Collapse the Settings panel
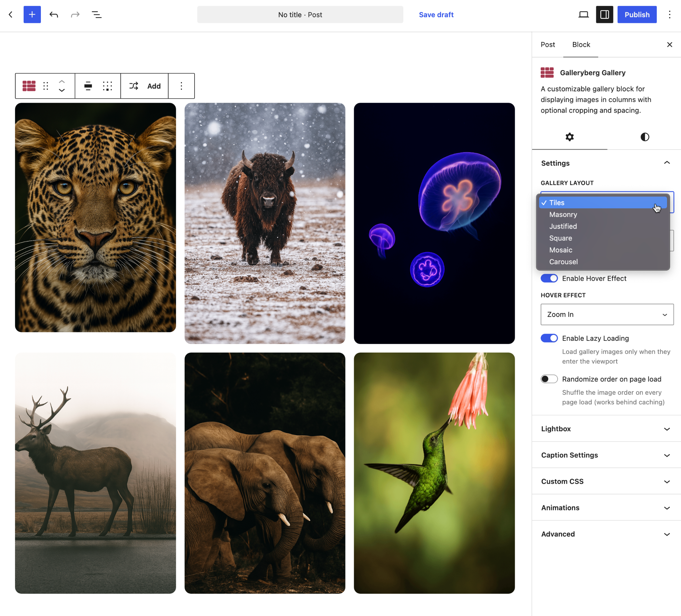 point(606,163)
